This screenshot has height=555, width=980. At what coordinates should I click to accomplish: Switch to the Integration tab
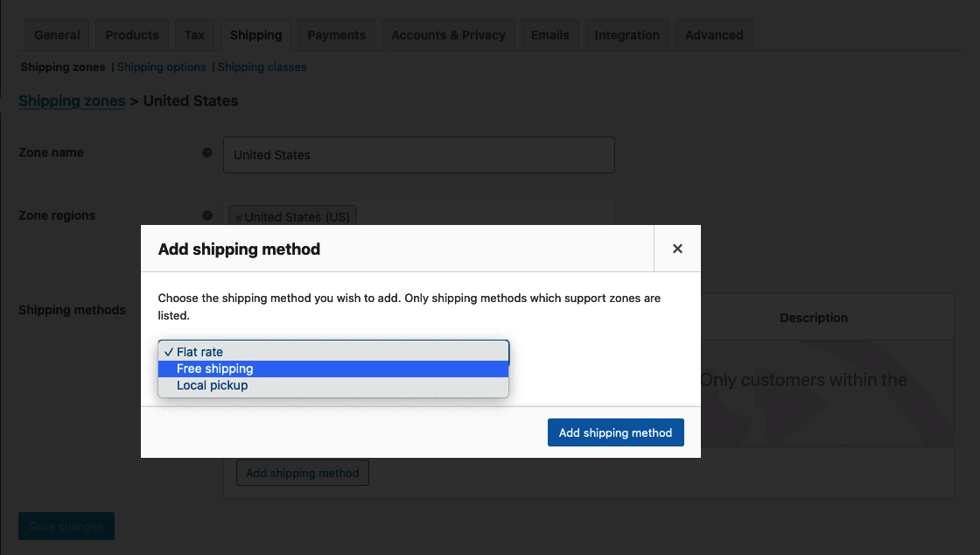tap(626, 34)
